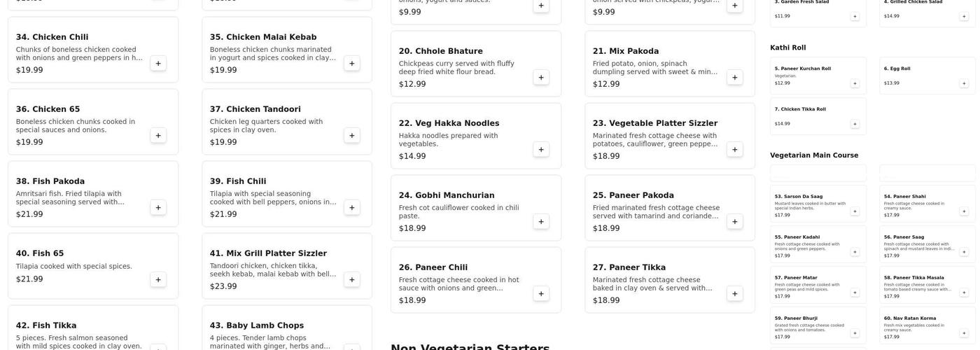Add Sarson Da Saag to cart
Screen dimensions: 980x350
[x=855, y=211]
